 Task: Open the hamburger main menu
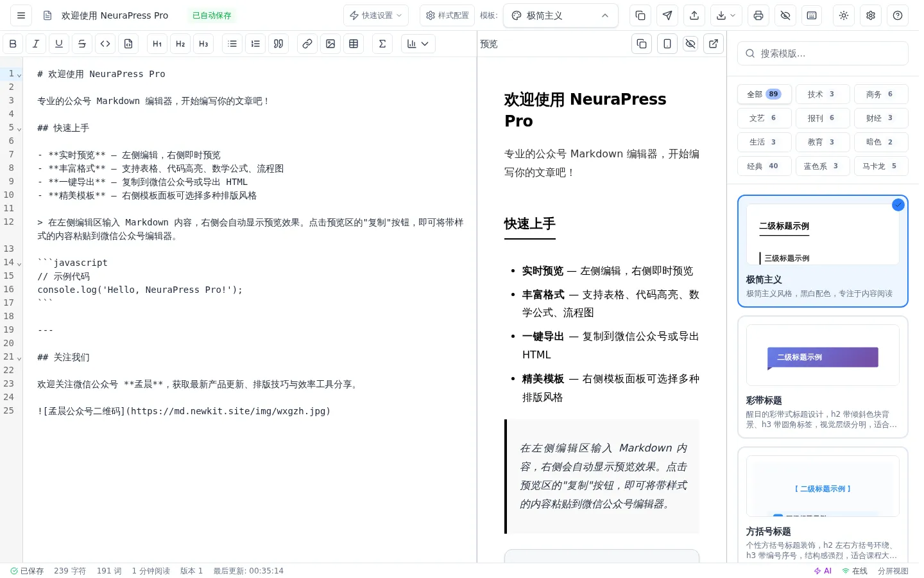pyautogui.click(x=21, y=15)
